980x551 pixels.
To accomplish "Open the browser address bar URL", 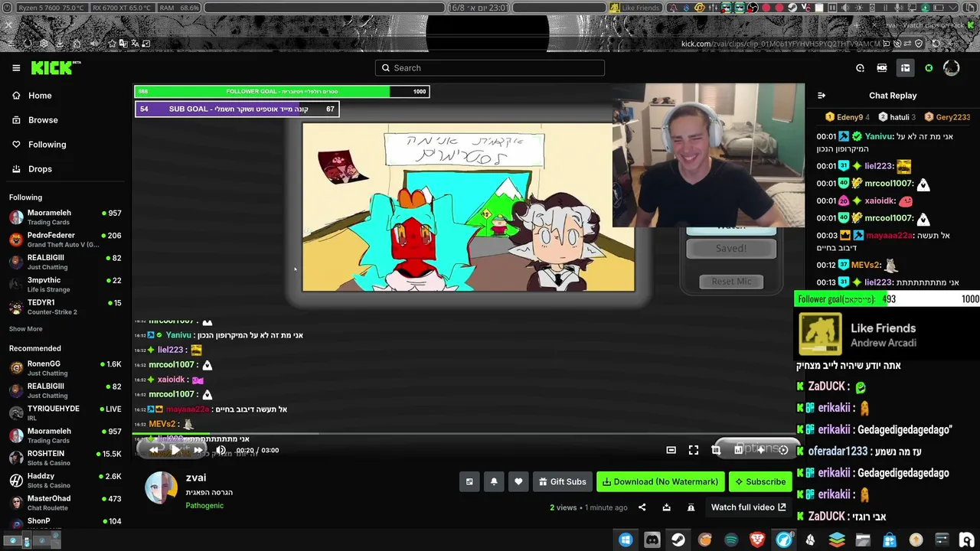I will coord(781,44).
